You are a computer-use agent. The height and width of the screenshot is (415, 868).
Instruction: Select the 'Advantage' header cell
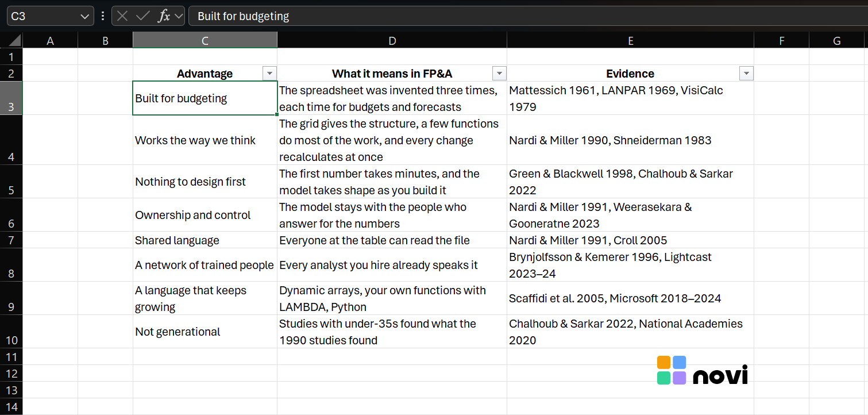click(205, 73)
